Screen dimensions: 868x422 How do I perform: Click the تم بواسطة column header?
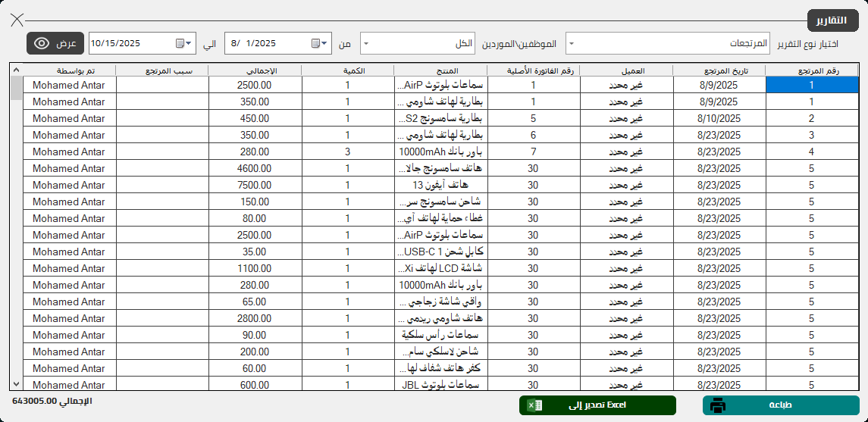[x=69, y=70]
